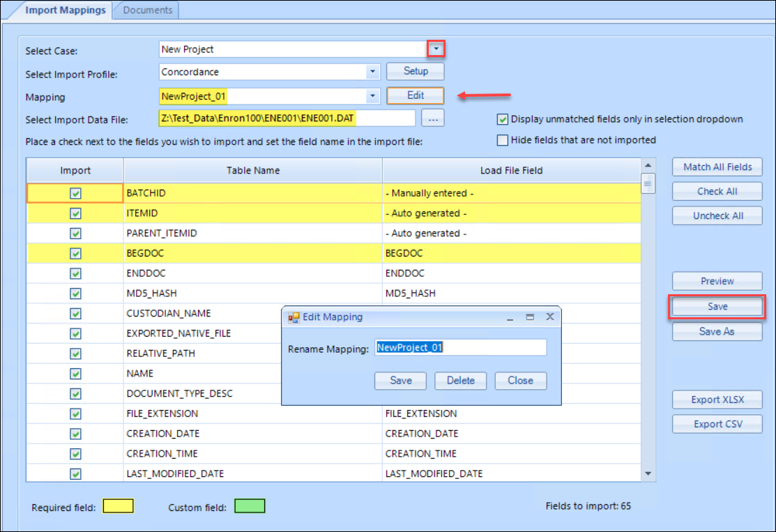
Task: Delete the mapping in the Edit Mapping dialog
Action: [x=460, y=381]
